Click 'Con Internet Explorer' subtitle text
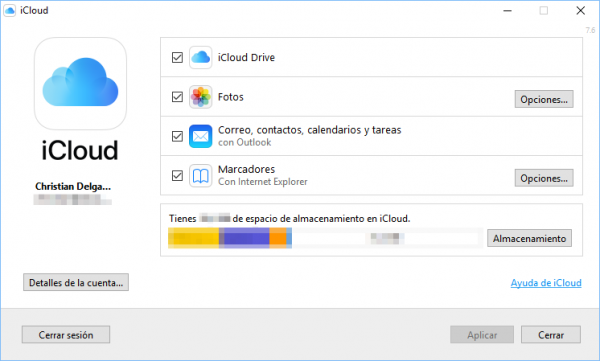The width and height of the screenshot is (600, 361). [262, 182]
